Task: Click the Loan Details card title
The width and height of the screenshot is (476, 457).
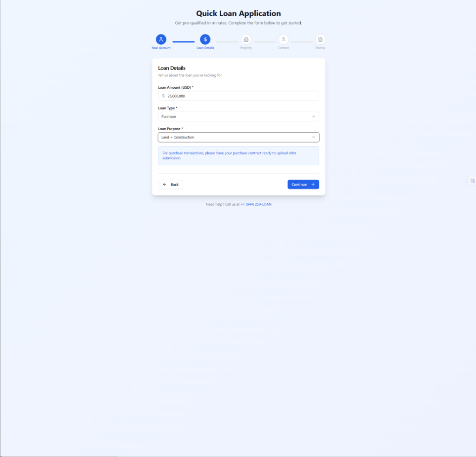Action: point(172,68)
